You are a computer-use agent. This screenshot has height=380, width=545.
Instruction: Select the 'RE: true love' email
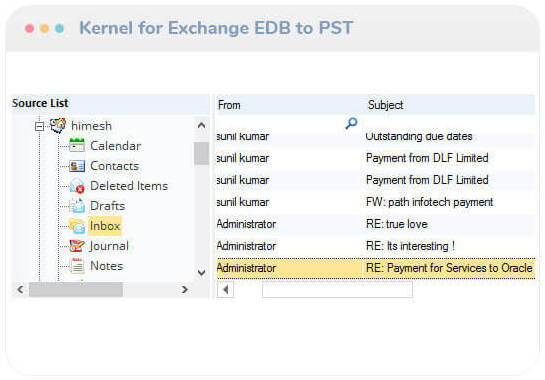376,224
